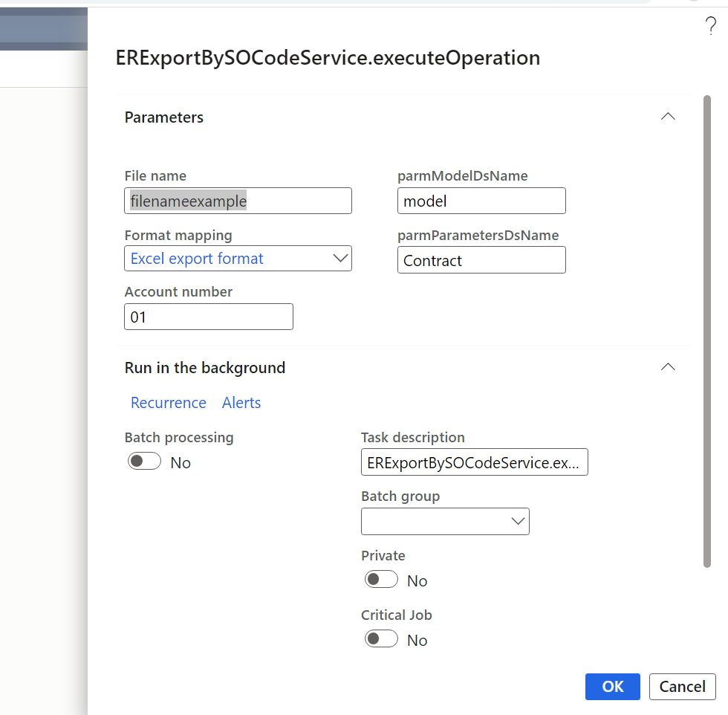Collapse the Parameters section
Viewport: 728px width, 715px height.
pos(667,116)
